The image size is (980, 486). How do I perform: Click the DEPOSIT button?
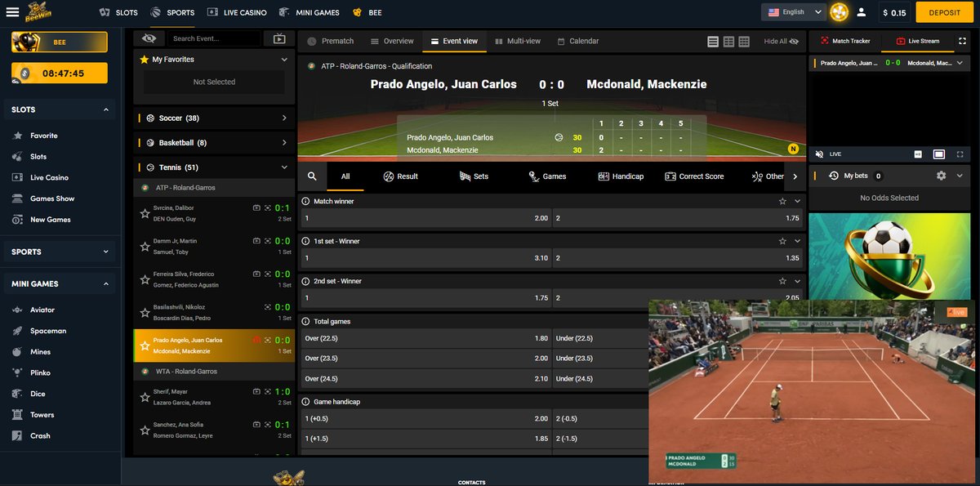[x=944, y=12]
